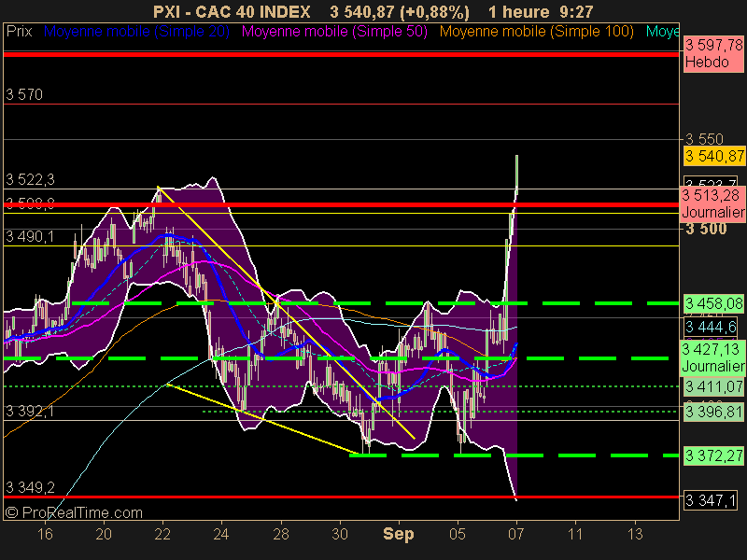Viewport: 747px width, 560px height.
Task: Click the 07 date axis label
Action: click(x=516, y=534)
